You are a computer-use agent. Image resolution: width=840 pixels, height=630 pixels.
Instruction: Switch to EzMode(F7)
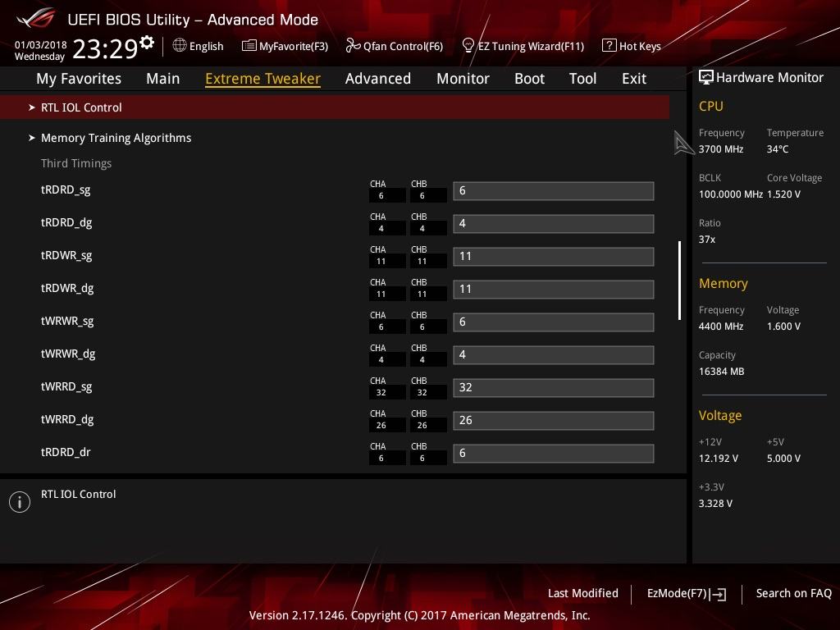click(x=677, y=593)
